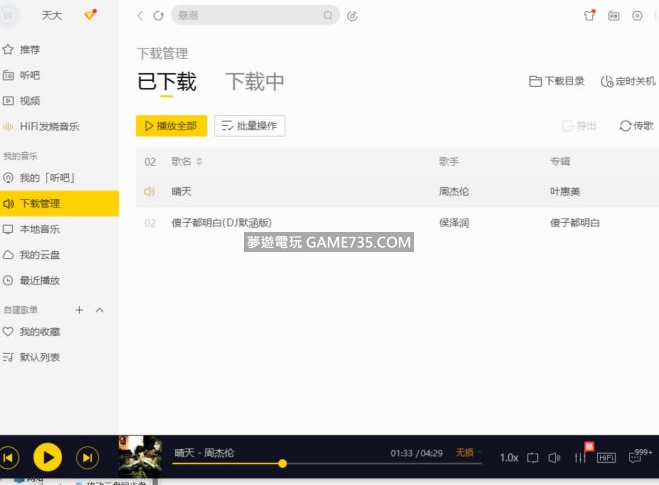Viewport: 659px width, 485px height.
Task: Go back to the previous track
Action: tap(9, 458)
